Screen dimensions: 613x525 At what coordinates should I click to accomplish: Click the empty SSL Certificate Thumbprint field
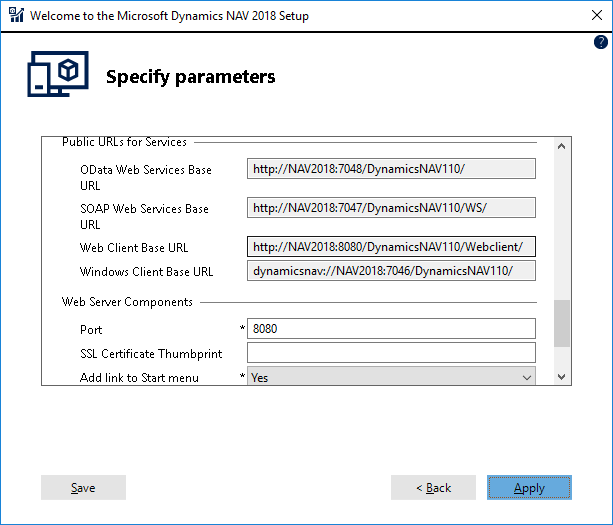391,353
